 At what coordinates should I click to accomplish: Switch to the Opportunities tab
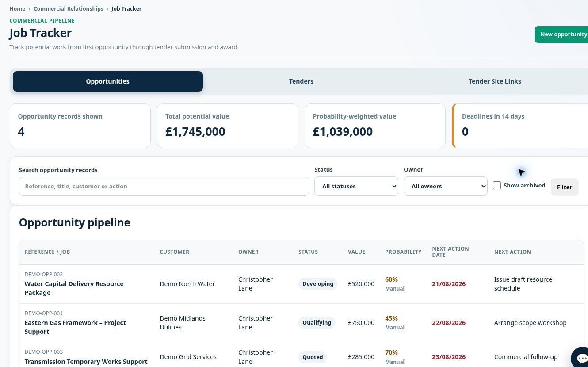click(108, 81)
